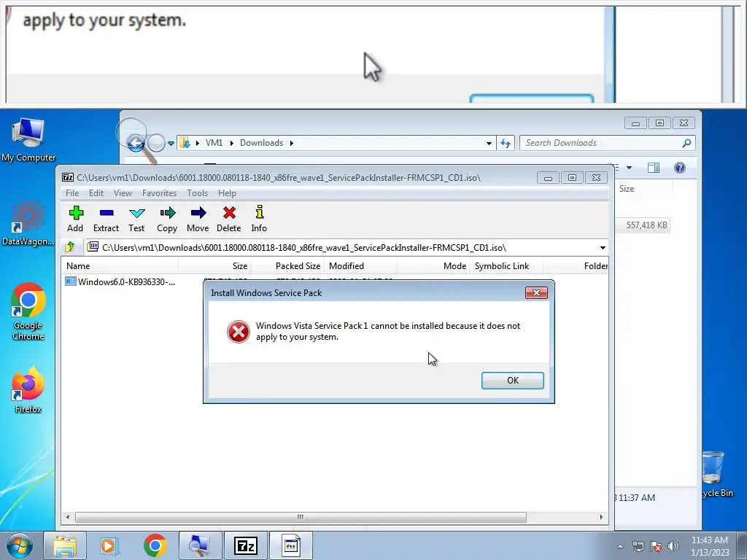
Task: Toggle the Explorer preview pane button
Action: coord(654,168)
